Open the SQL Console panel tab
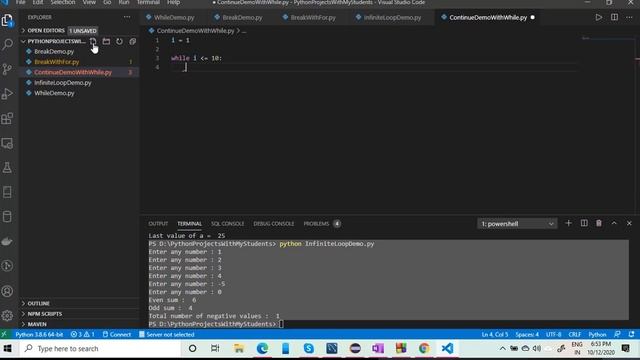640x360 pixels. (227, 224)
